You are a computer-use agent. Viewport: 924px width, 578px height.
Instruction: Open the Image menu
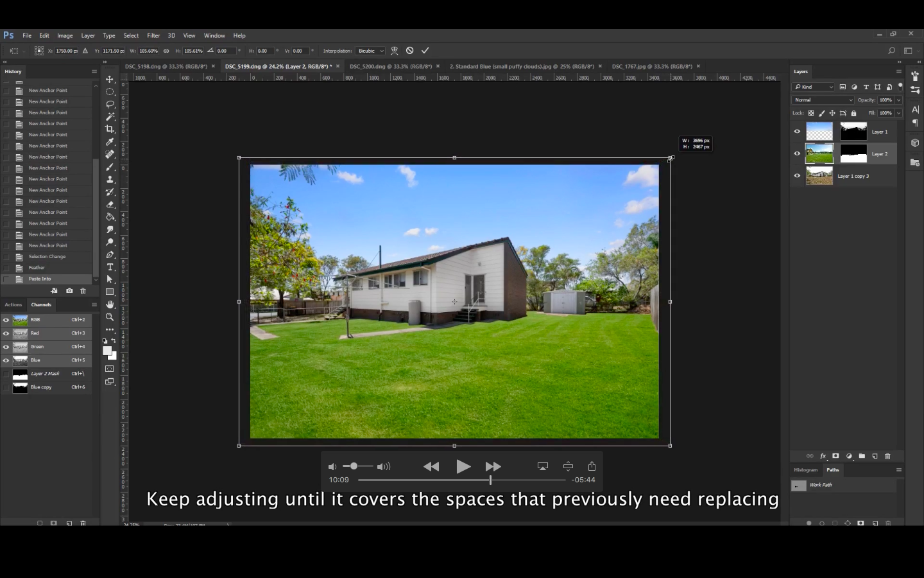coord(65,36)
